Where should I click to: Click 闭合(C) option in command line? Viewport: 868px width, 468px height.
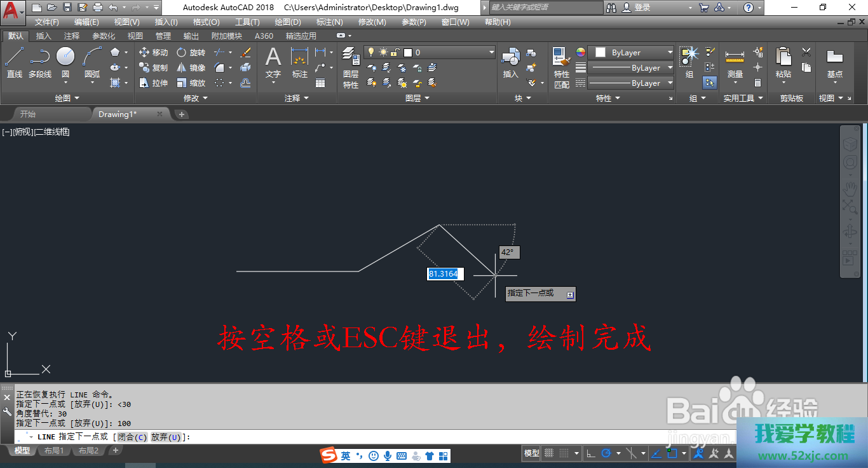pyautogui.click(x=132, y=437)
